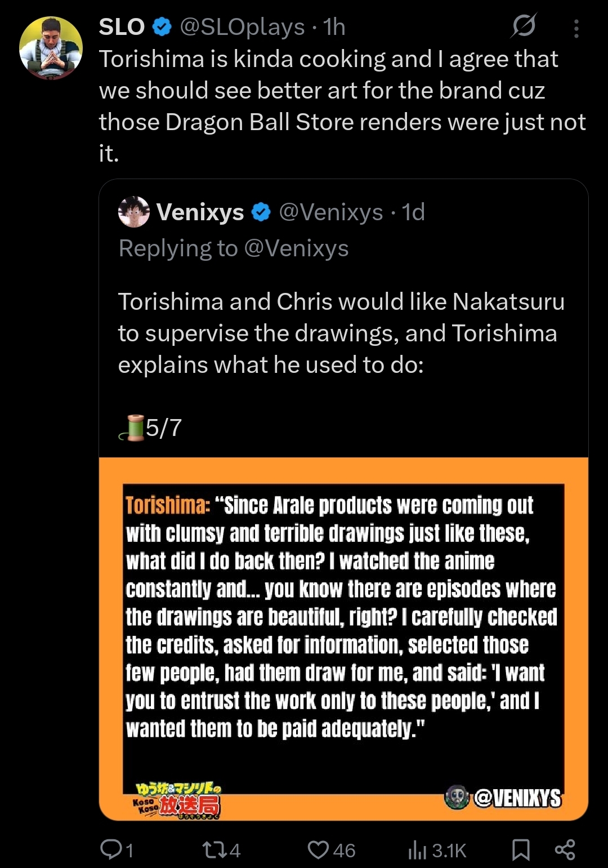The image size is (608, 868).
Task: Tap the KosoKoso logo in image
Action: pos(177,800)
